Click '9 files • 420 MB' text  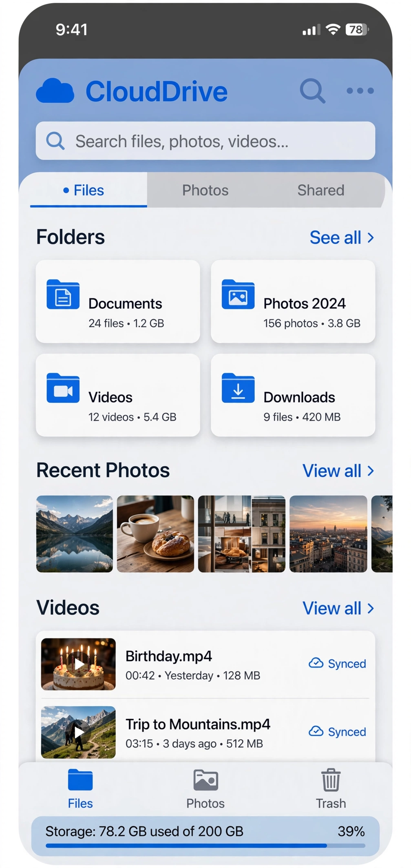[302, 417]
